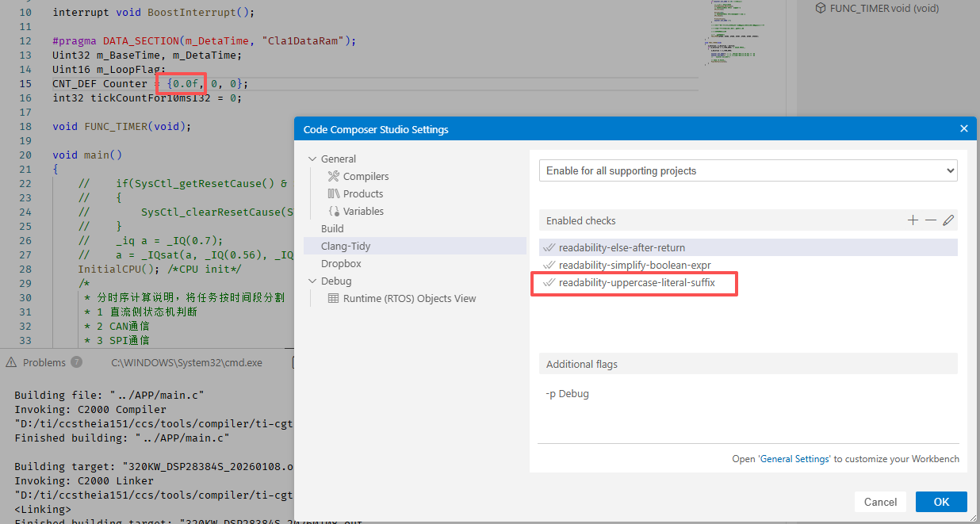Collapse the Debug tree section
This screenshot has height=524, width=980.
313,281
